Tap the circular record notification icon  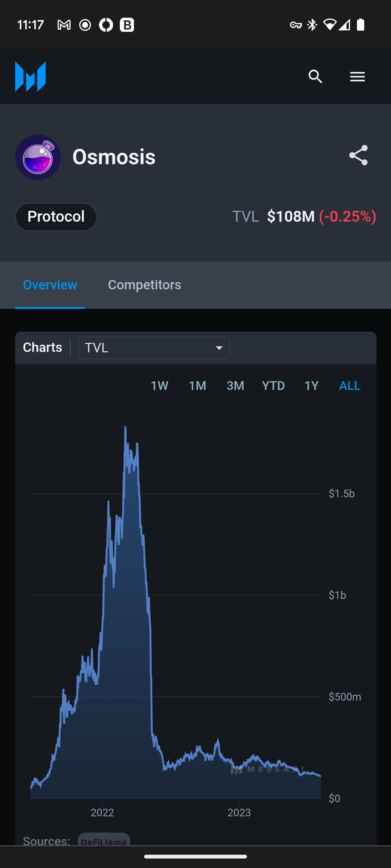(85, 25)
